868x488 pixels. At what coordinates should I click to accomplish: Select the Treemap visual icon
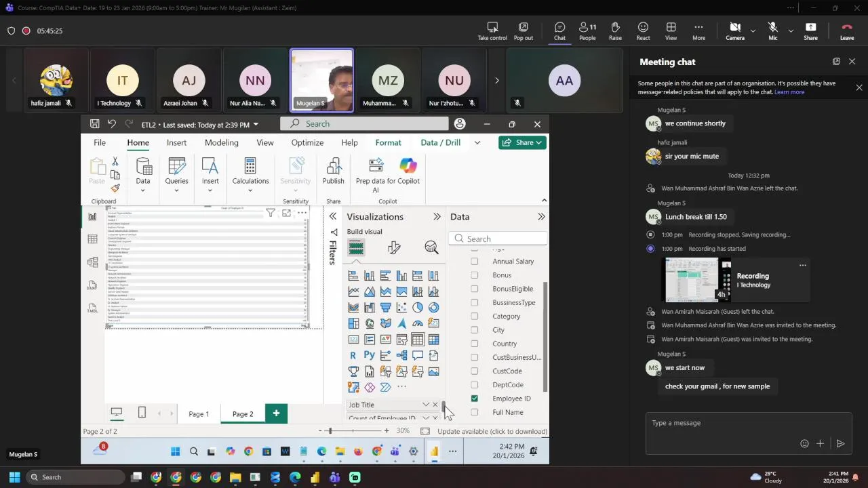pos(353,323)
